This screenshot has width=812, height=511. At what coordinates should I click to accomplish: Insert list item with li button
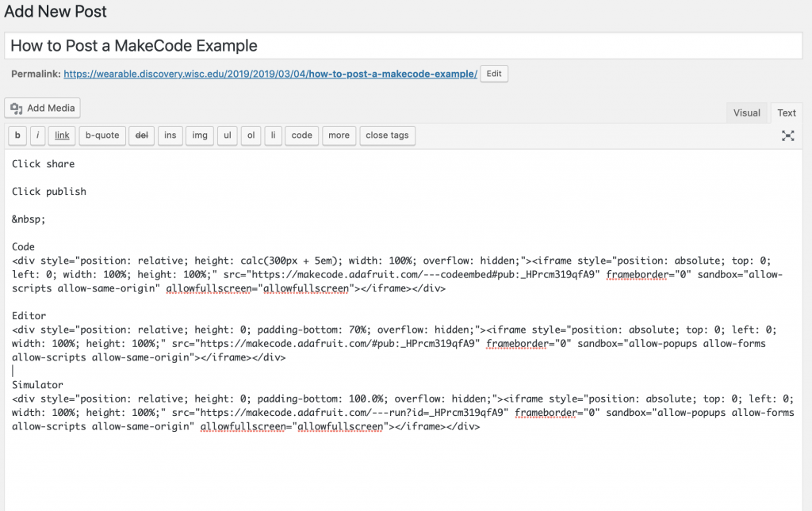tap(273, 135)
